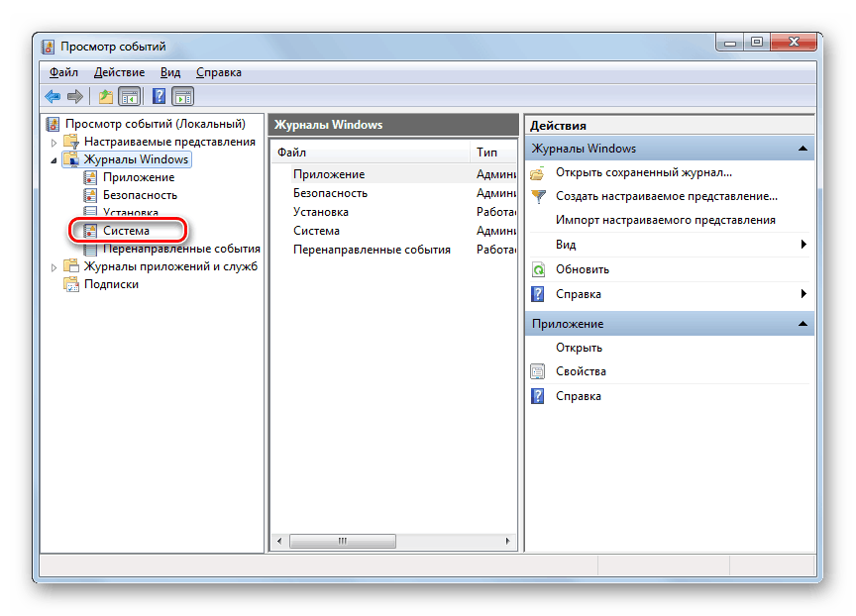Select Установка in the tree

point(131,212)
